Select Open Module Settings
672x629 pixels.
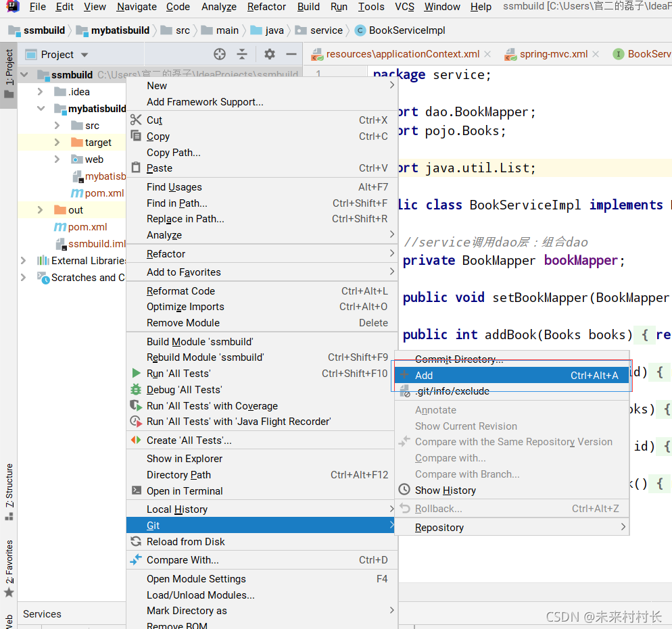[262, 578]
